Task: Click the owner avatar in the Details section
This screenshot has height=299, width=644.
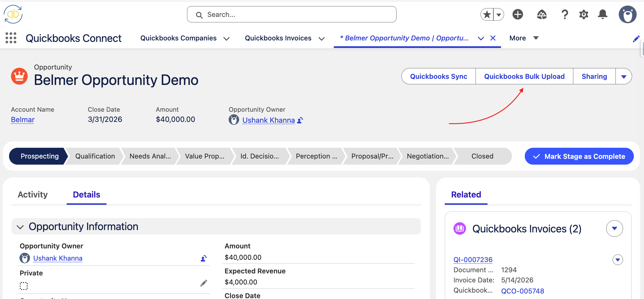Action: tap(25, 258)
